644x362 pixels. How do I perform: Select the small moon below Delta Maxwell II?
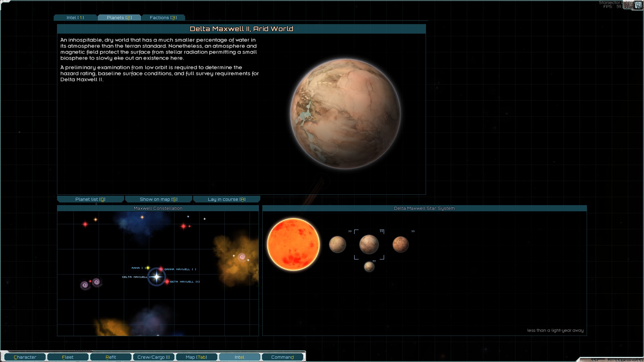click(369, 267)
